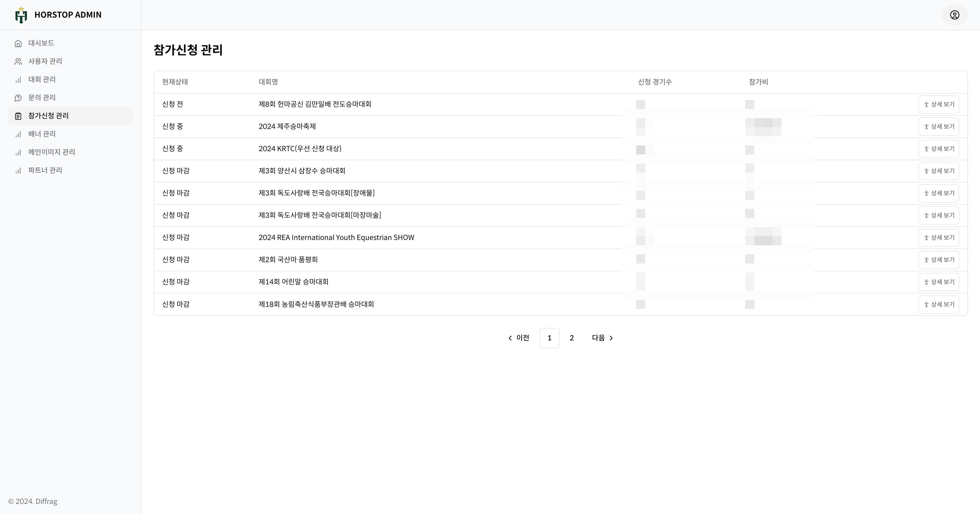Open the user account icon top-right
This screenshot has height=514, width=980.
tap(954, 15)
